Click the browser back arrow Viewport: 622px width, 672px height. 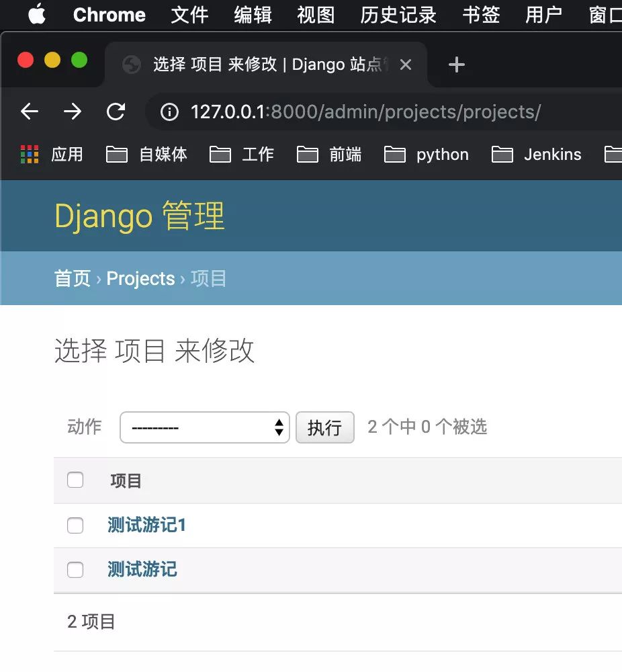click(30, 112)
